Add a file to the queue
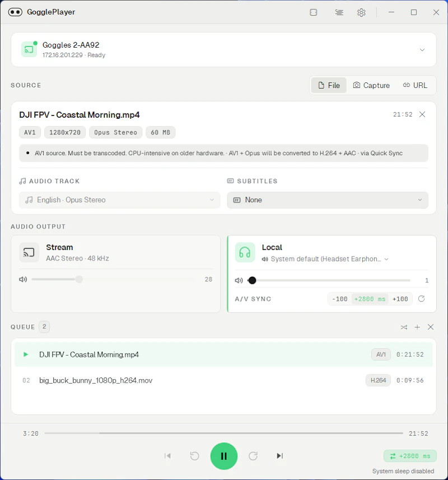The width and height of the screenshot is (448, 480). [x=417, y=327]
